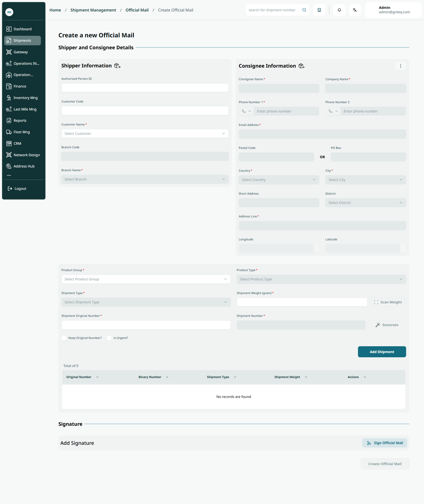Focus the Consignee Name field

point(279,88)
